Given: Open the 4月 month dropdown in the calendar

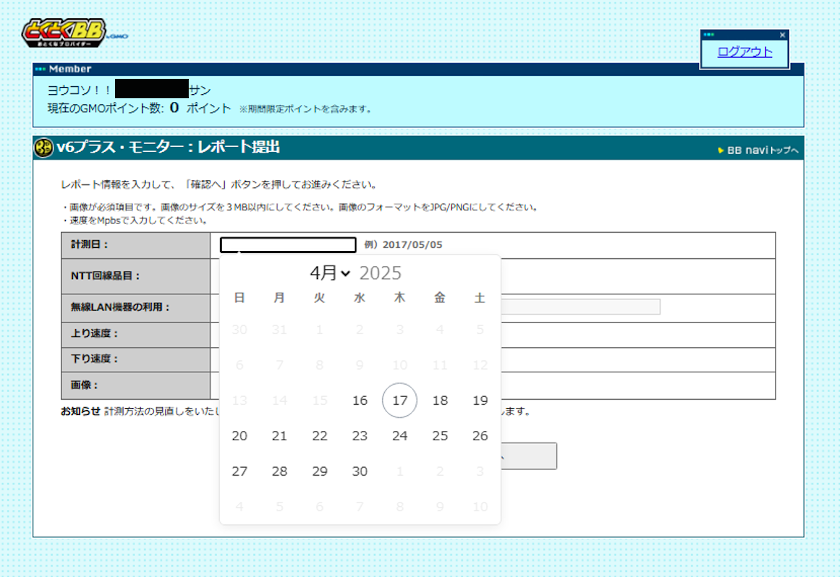Looking at the screenshot, I should coord(330,273).
